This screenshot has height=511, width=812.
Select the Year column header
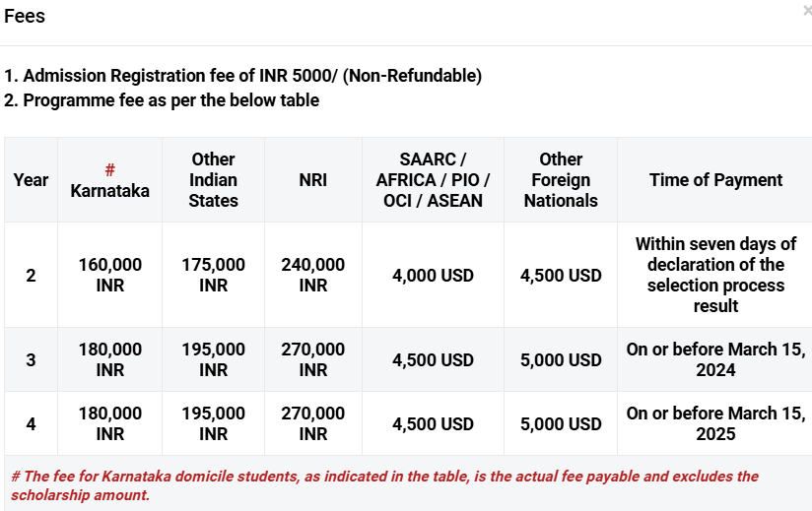tap(32, 180)
